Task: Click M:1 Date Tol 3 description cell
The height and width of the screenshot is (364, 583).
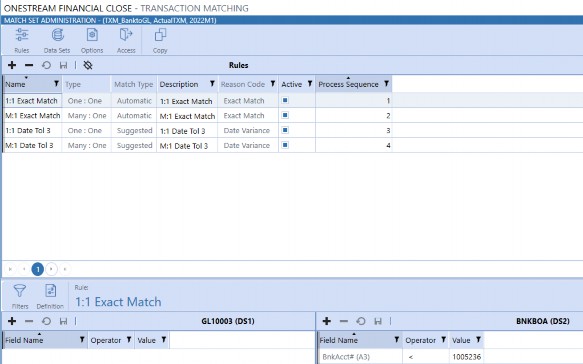Action: pyautogui.click(x=187, y=145)
